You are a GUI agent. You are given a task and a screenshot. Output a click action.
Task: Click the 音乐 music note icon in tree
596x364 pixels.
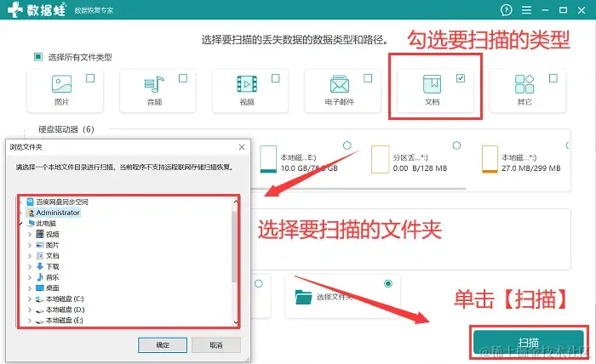(x=40, y=277)
